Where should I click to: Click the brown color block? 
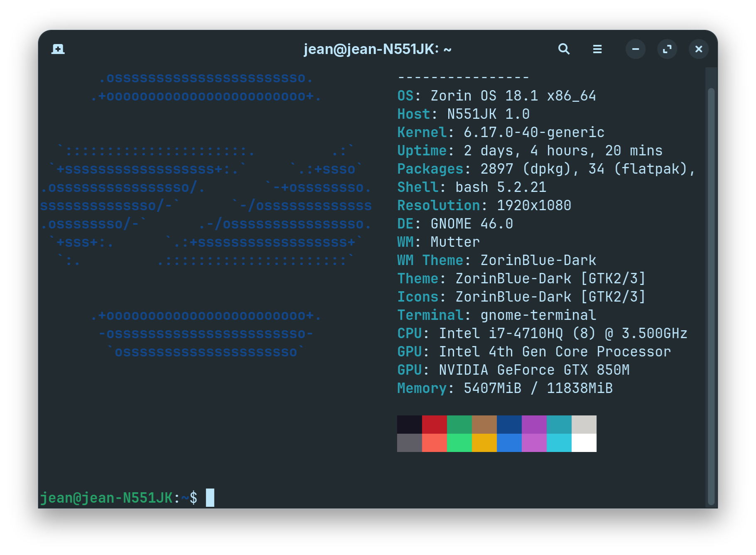coord(484,425)
